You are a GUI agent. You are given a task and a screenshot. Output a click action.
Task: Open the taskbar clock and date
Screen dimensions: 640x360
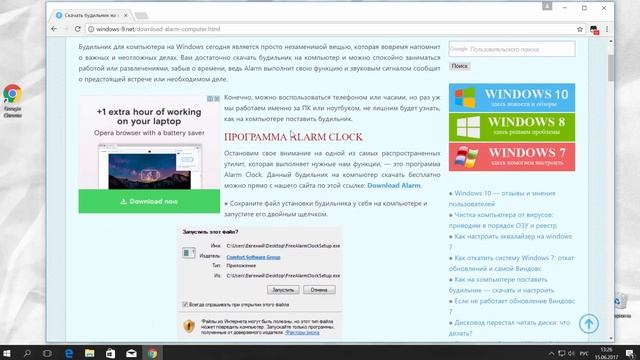tap(606, 353)
